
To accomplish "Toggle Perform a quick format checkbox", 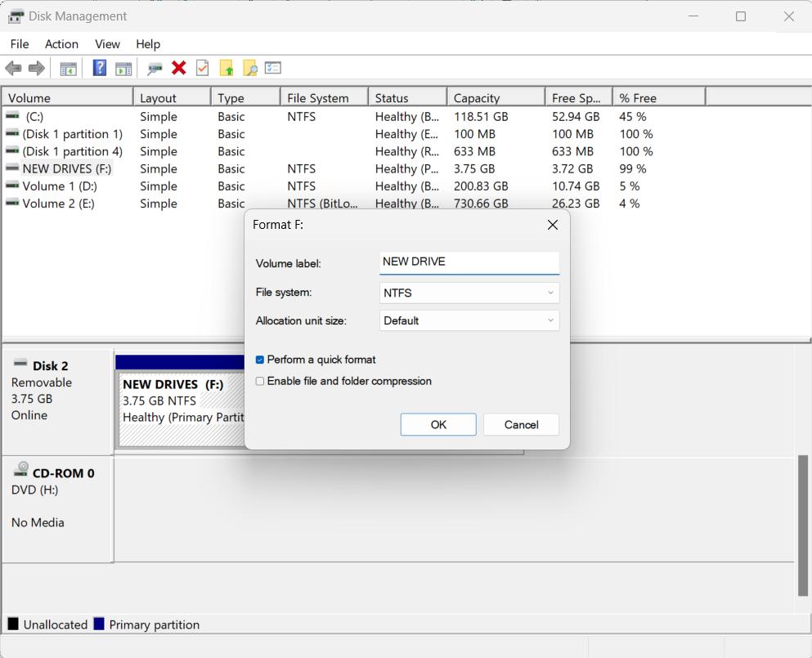I will pyautogui.click(x=260, y=360).
